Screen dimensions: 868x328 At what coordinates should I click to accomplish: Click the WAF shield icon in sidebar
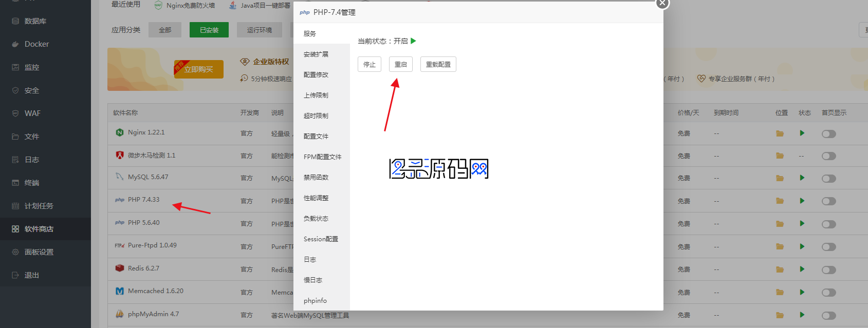pyautogui.click(x=15, y=113)
